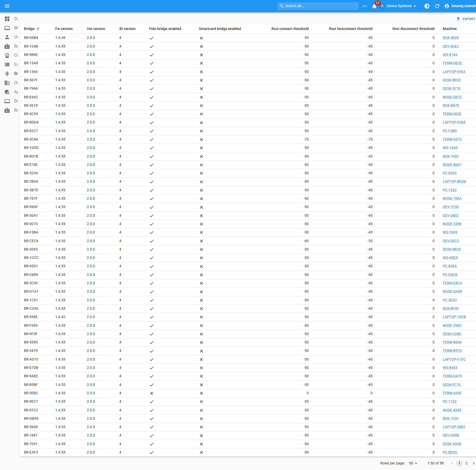Open the NODE-EB7C machine link
Image resolution: width=476 pixels, height=470 pixels.
[x=452, y=97]
